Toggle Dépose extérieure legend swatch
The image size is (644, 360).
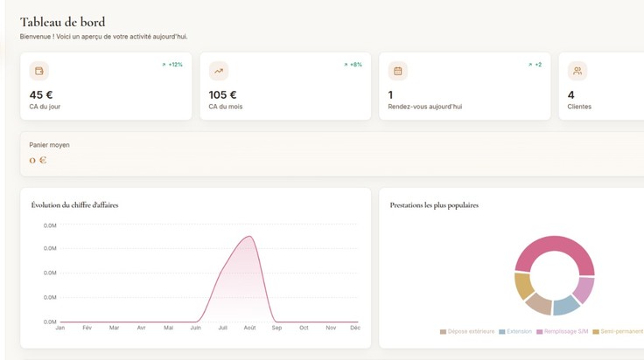coord(443,332)
